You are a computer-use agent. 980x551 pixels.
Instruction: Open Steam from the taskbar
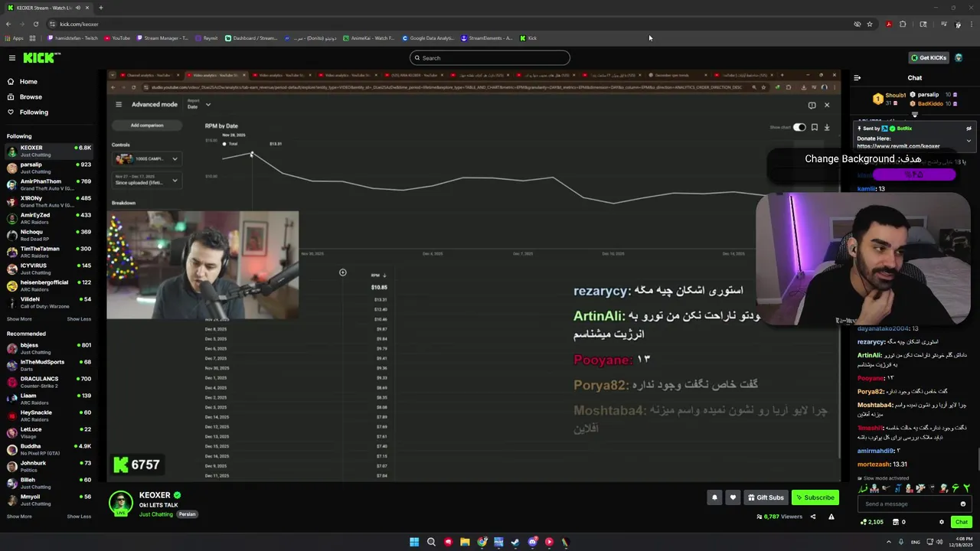515,542
